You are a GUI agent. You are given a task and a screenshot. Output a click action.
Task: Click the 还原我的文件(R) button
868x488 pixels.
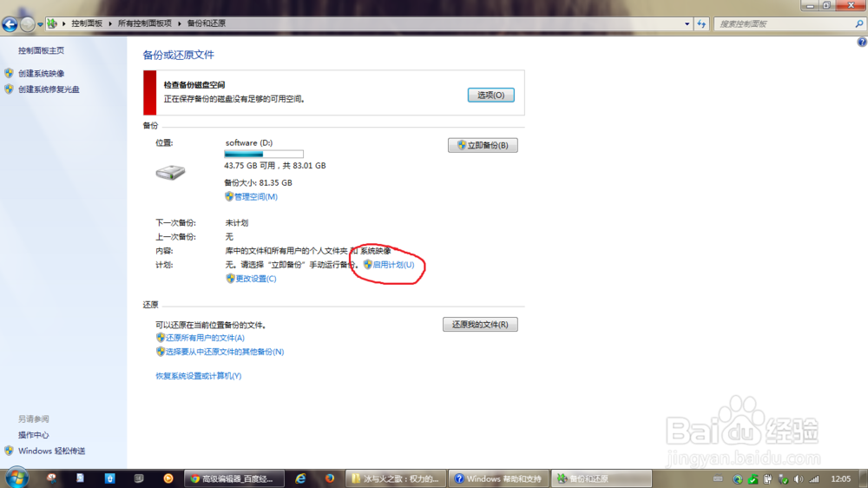pos(480,325)
